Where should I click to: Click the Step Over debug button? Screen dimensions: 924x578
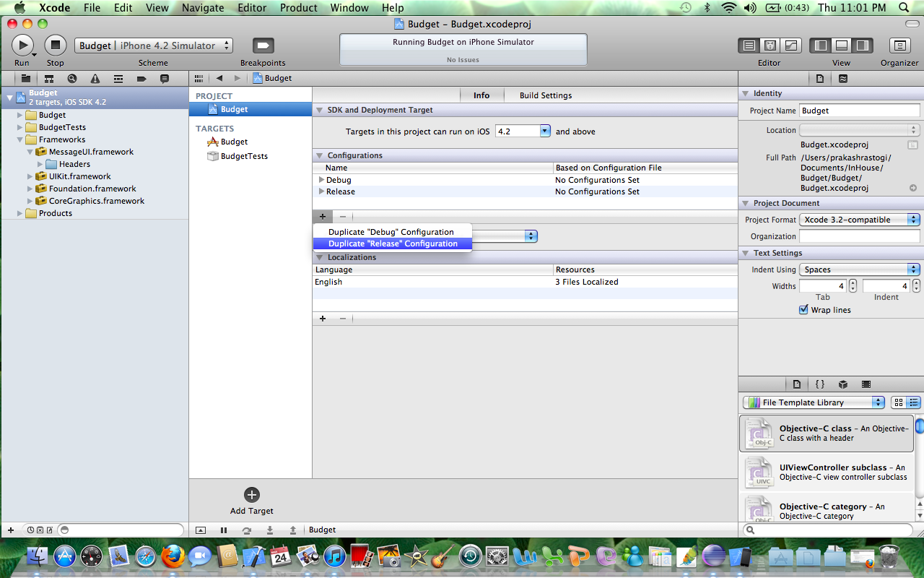pyautogui.click(x=247, y=530)
